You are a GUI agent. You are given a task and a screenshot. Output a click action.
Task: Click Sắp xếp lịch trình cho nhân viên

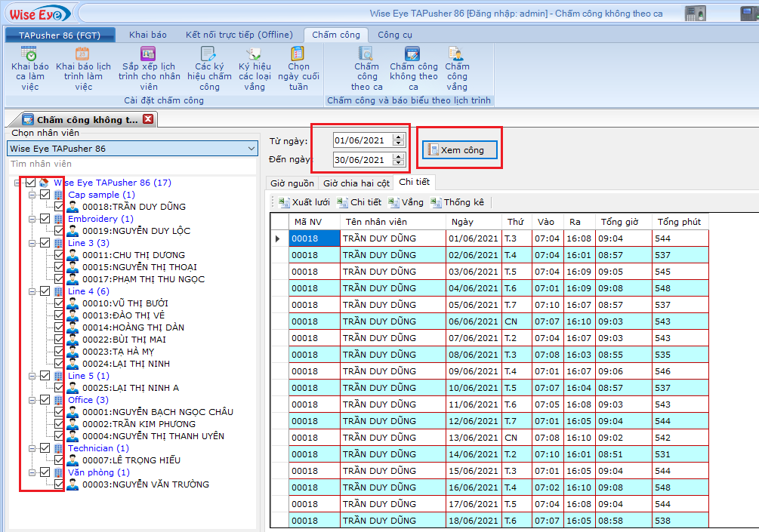coord(149,54)
